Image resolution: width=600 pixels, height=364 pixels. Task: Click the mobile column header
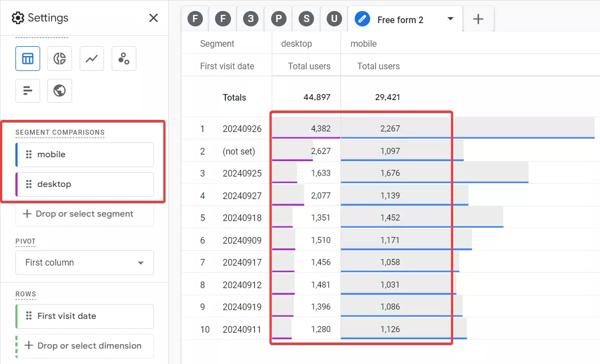[364, 43]
